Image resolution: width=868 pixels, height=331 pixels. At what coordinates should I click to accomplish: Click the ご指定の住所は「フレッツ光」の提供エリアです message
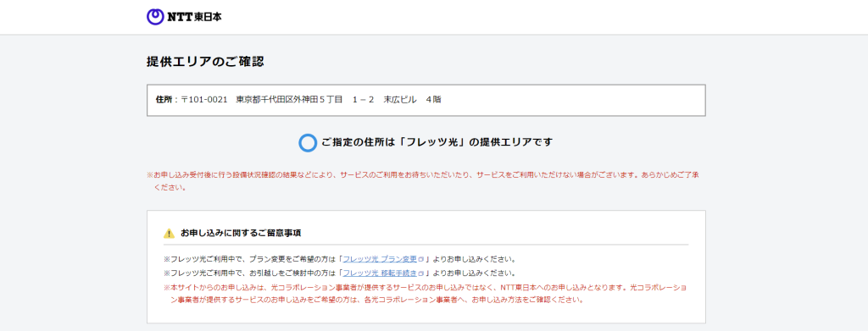click(x=437, y=142)
